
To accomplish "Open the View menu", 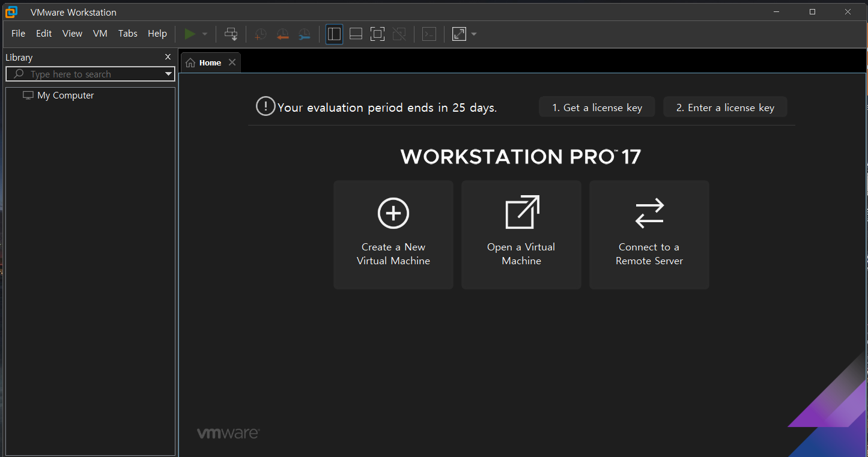I will pos(72,34).
